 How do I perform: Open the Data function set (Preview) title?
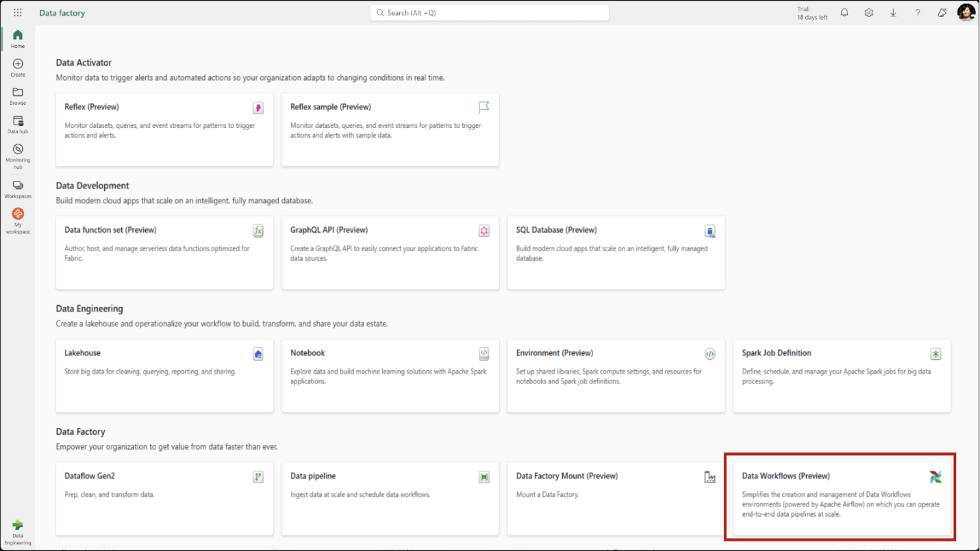(110, 230)
